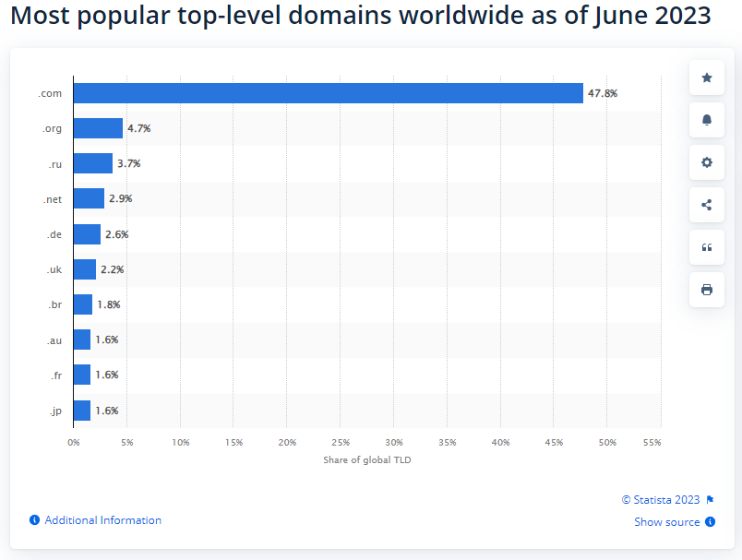This screenshot has width=742, height=560.
Task: Click info icon beside Additional Information
Action: (34, 520)
